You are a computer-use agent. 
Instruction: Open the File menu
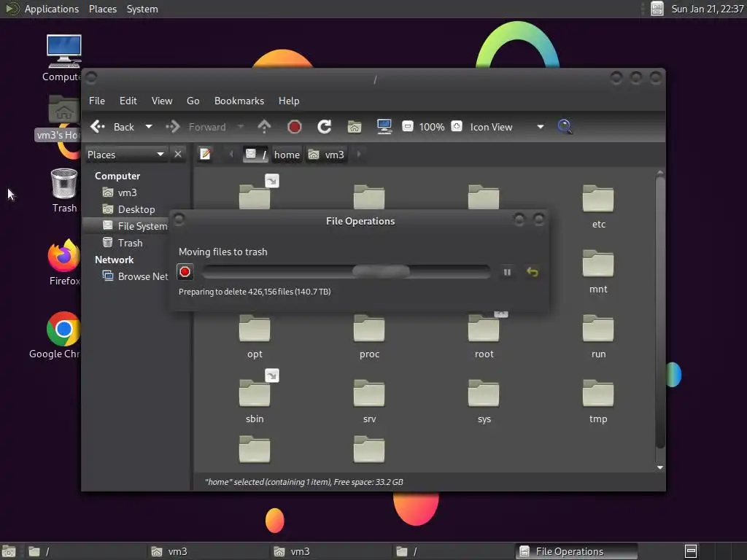click(x=97, y=101)
